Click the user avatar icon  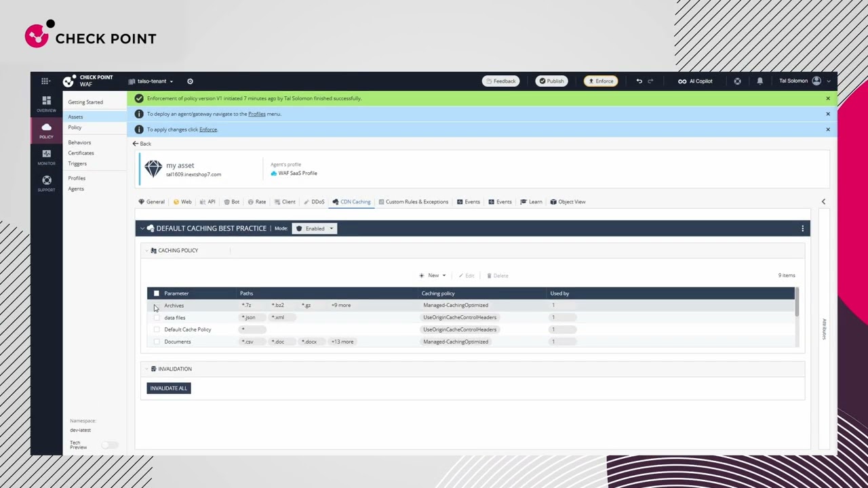pyautogui.click(x=816, y=81)
